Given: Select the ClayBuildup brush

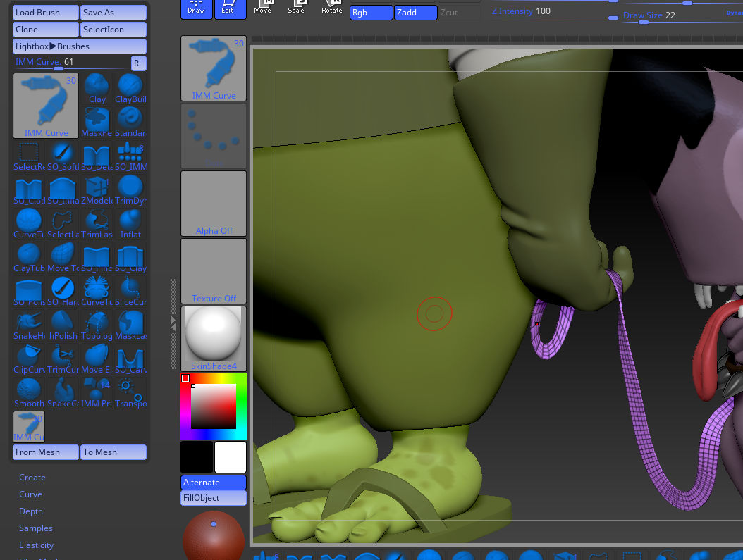Looking at the screenshot, I should click(x=130, y=89).
